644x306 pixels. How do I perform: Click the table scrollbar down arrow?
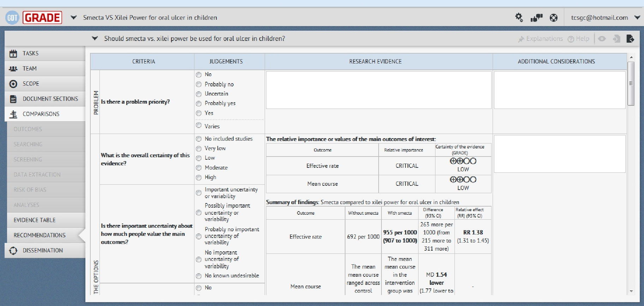631,292
